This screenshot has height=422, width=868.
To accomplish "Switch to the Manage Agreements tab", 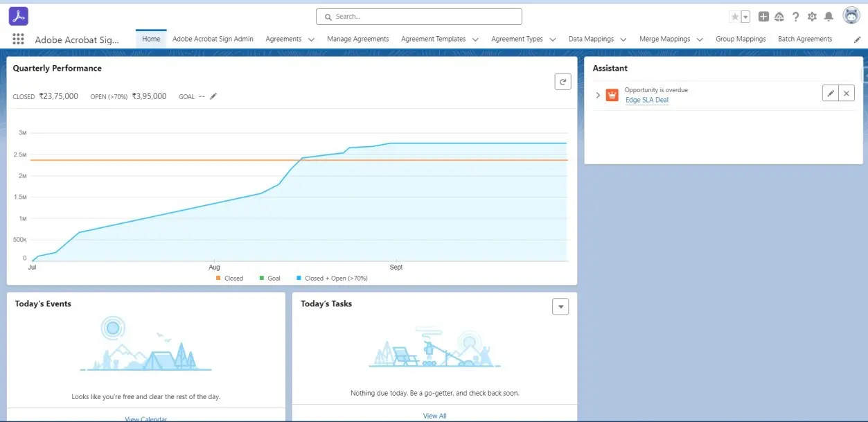I will point(357,39).
